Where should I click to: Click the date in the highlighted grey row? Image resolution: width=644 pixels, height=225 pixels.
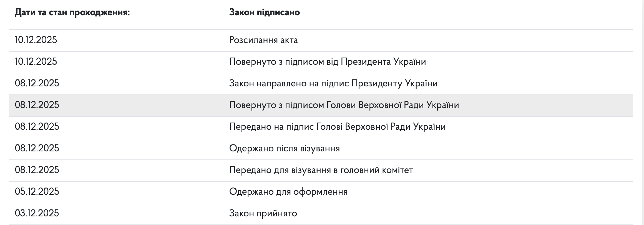(x=37, y=105)
